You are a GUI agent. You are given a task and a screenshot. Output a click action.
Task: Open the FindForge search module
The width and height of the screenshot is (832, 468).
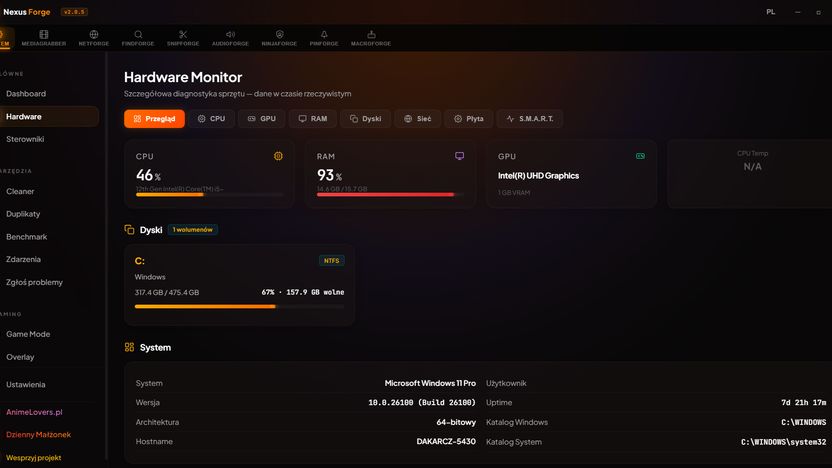point(138,38)
